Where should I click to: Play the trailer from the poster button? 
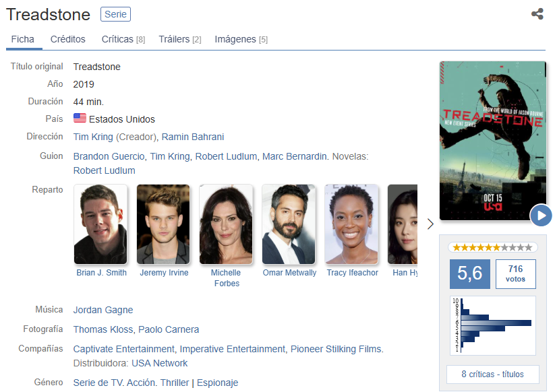[541, 216]
